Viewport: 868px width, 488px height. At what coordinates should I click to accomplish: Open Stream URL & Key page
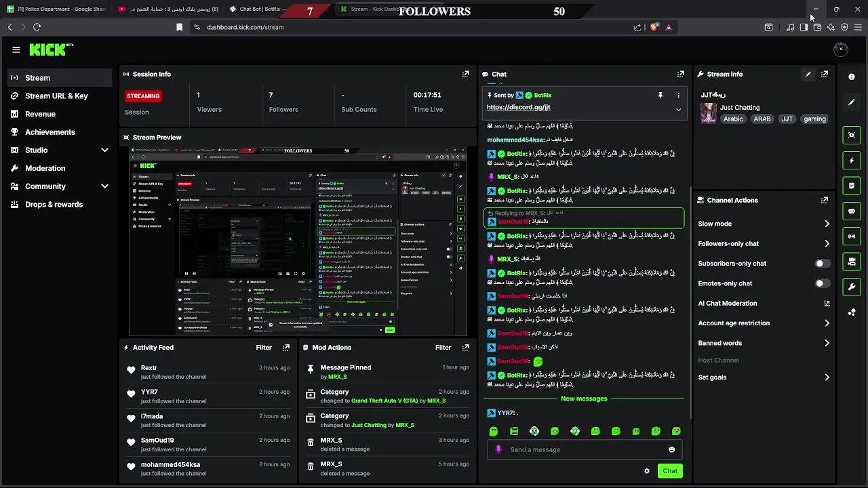pyautogui.click(x=60, y=96)
